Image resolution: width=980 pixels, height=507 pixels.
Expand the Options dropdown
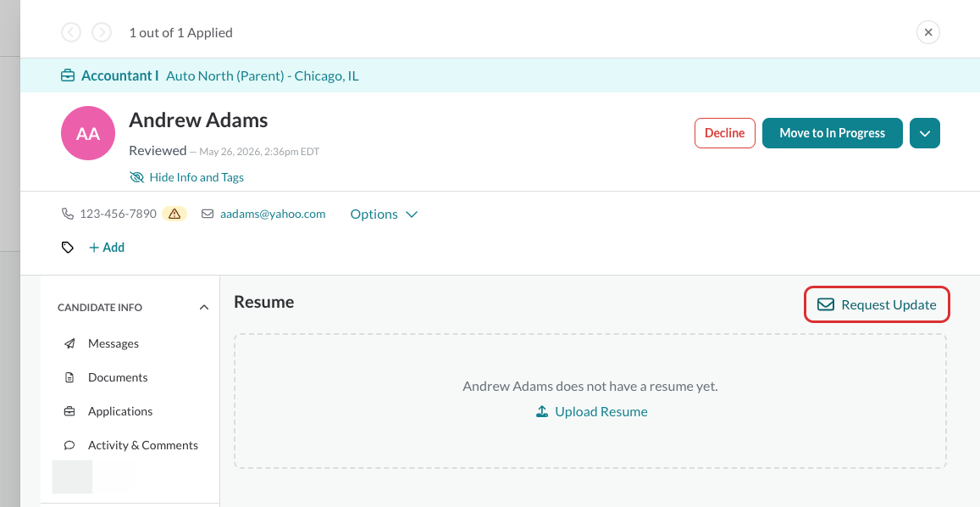tap(384, 214)
